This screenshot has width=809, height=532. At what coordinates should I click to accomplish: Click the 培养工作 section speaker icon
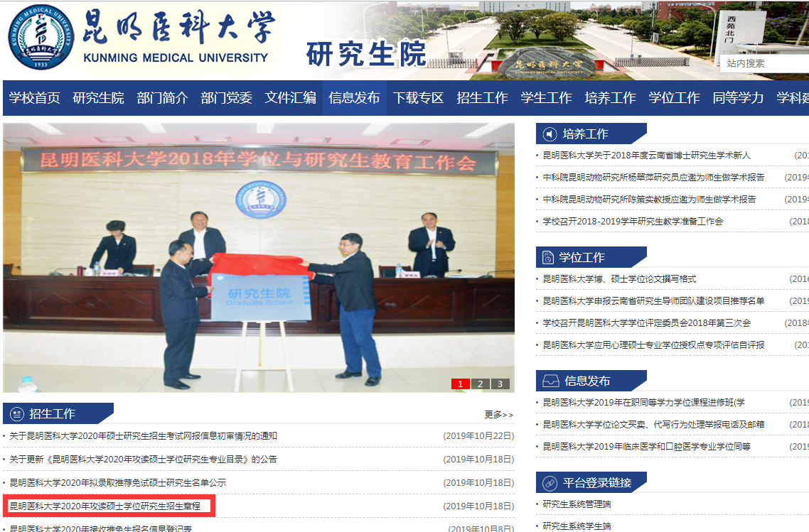pyautogui.click(x=550, y=134)
